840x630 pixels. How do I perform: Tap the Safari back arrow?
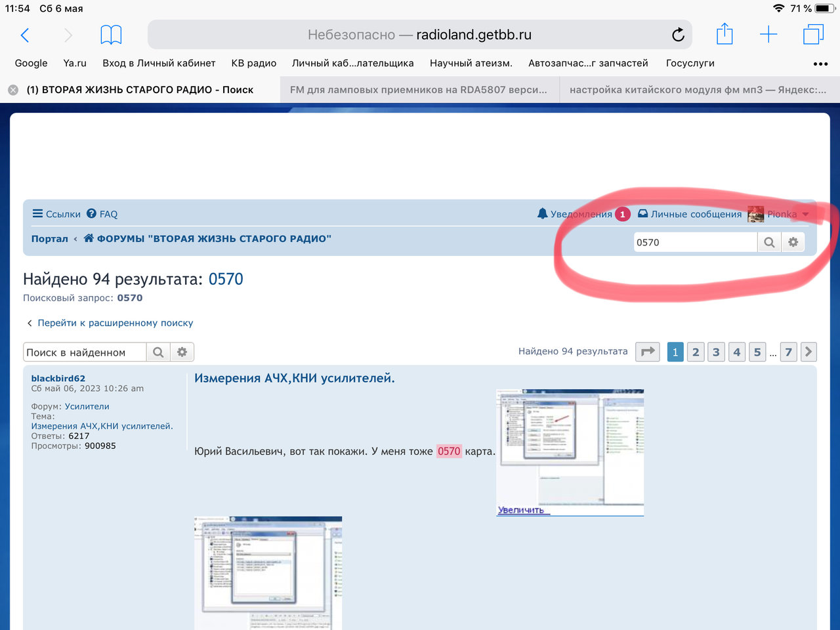(25, 35)
